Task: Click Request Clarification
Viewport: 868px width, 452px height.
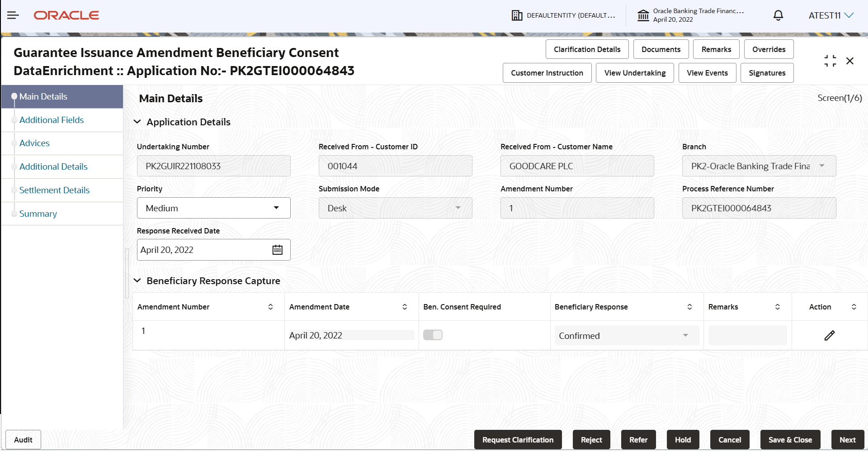Action: 518,440
